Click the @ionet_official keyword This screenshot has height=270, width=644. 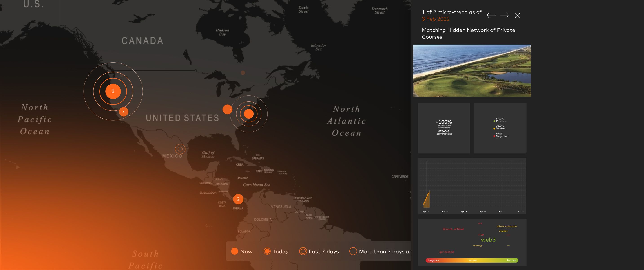(453, 229)
